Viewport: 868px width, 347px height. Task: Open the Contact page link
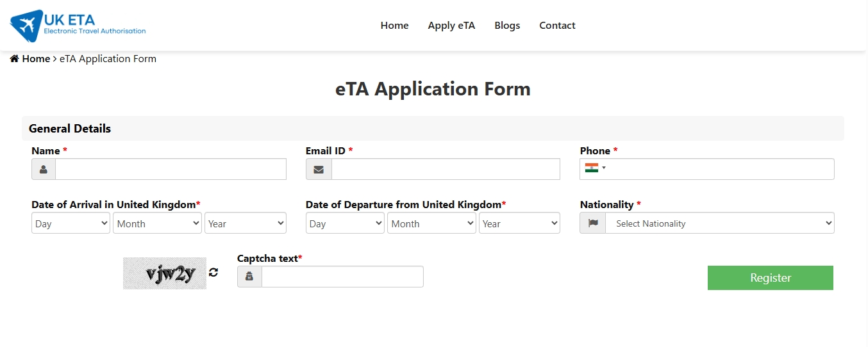557,26
